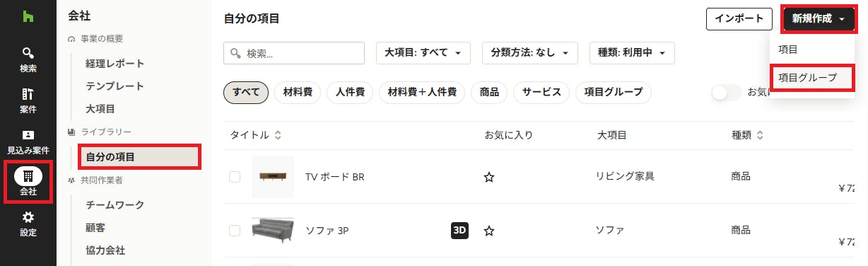Image resolution: width=868 pixels, height=266 pixels.
Task: Click the 3D badge on ソファ 3P
Action: click(459, 230)
